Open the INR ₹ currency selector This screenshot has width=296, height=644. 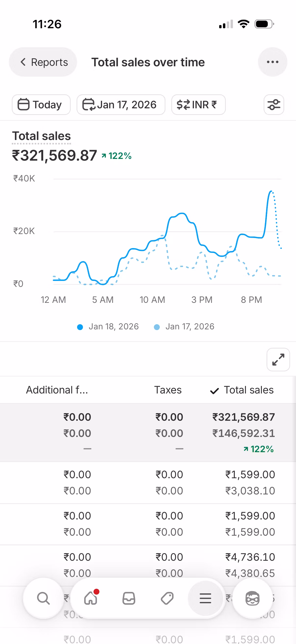[x=198, y=104]
